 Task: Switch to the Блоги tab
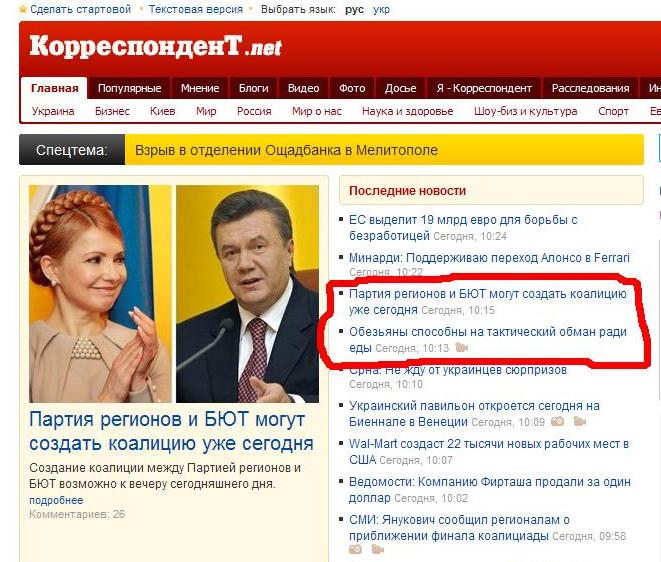253,88
